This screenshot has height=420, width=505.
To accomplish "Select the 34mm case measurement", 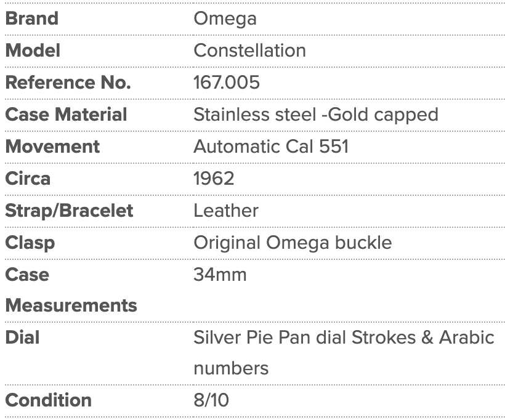I will pyautogui.click(x=220, y=275).
